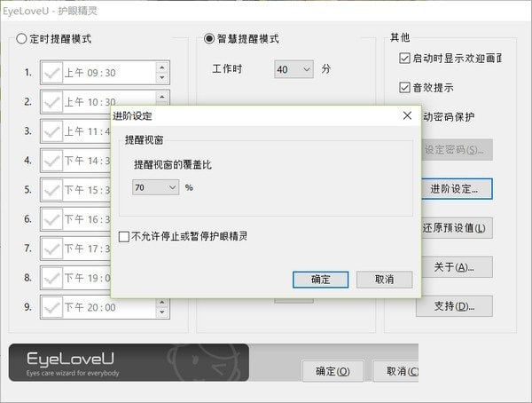
Task: Click the 还原预设值(L) button
Action: coord(455,227)
